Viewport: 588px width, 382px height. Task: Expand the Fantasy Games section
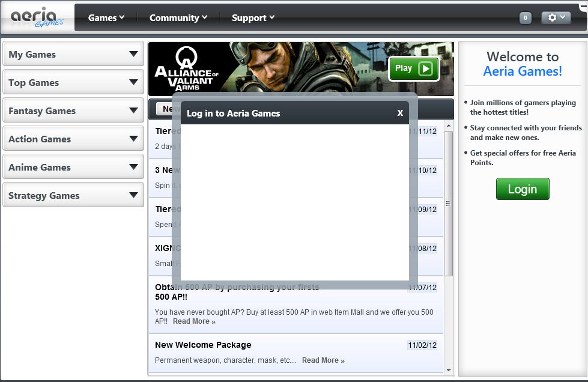[x=73, y=111]
